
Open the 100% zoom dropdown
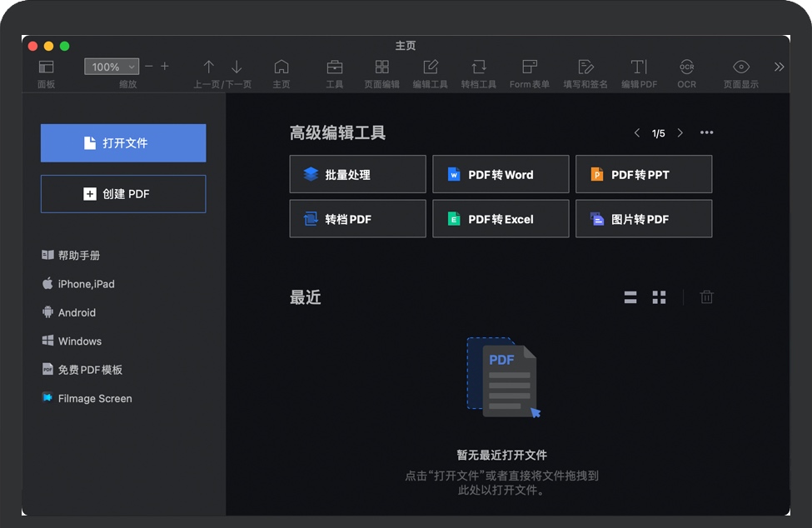click(x=112, y=67)
